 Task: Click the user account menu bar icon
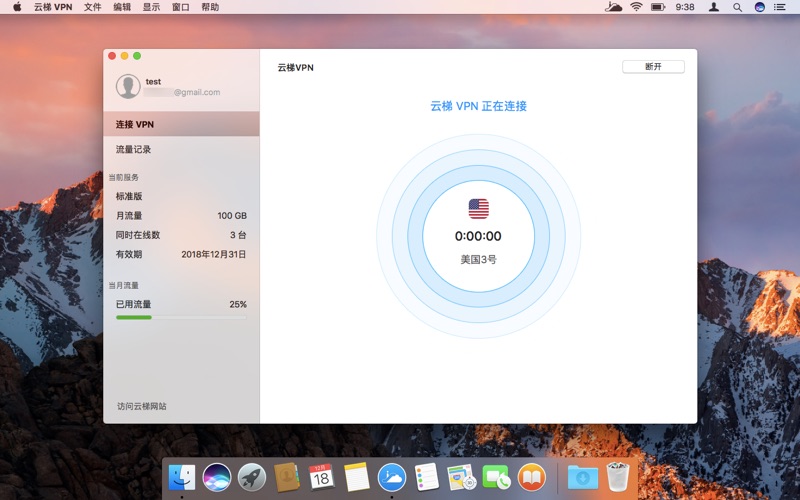714,7
